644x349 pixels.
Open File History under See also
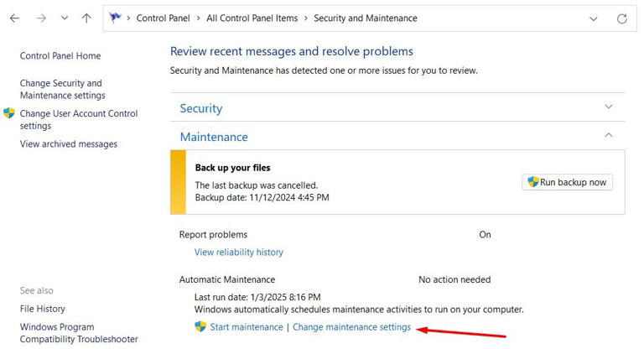(x=43, y=309)
